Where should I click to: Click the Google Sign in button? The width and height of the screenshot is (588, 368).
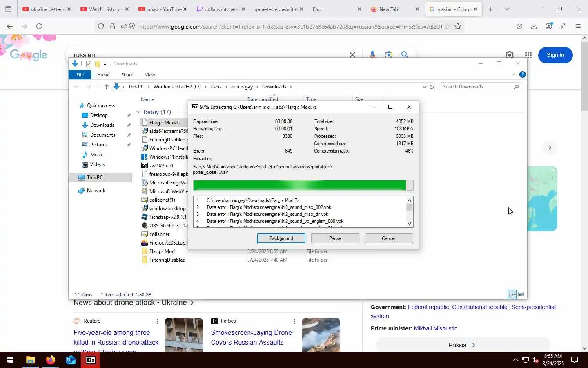pyautogui.click(x=555, y=55)
